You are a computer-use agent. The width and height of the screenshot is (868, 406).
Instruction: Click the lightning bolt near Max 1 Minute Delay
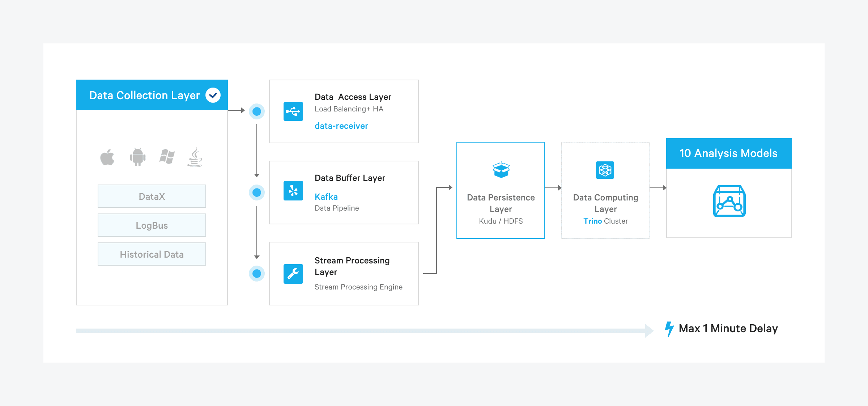click(x=669, y=329)
